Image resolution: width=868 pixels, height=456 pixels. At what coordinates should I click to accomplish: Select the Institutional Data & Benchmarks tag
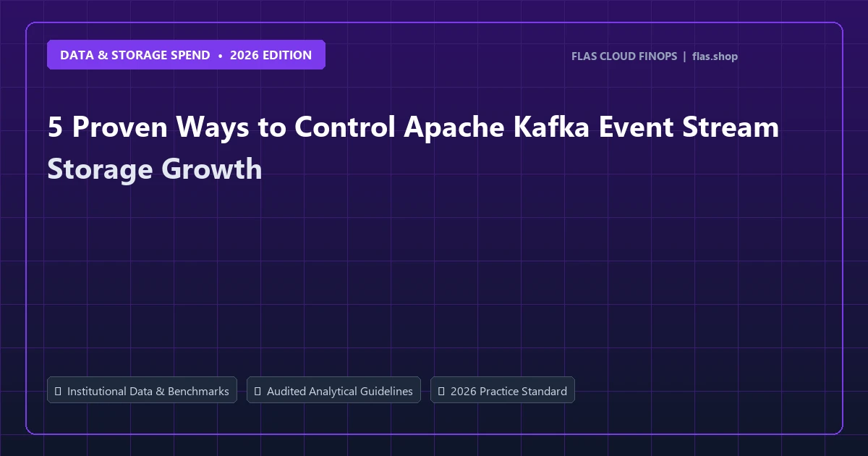pos(142,390)
